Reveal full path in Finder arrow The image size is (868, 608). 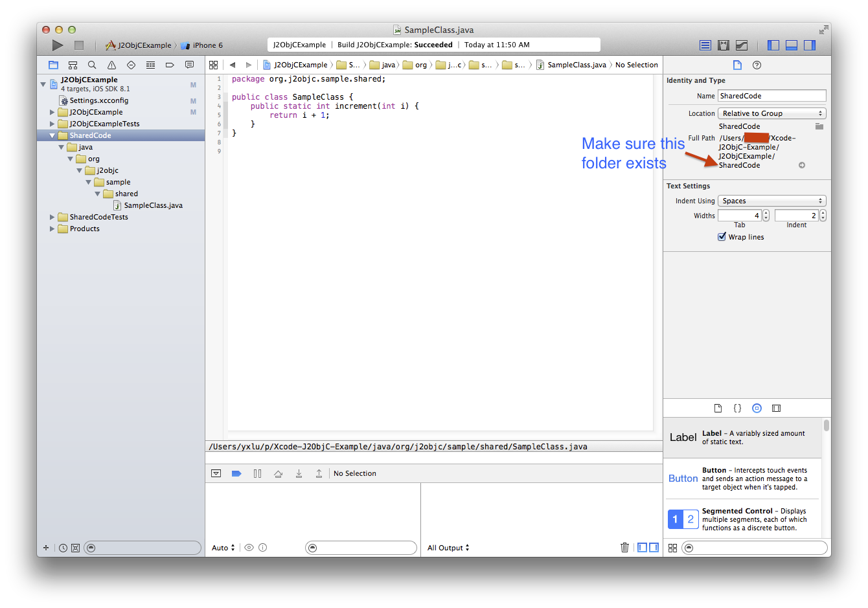click(802, 165)
